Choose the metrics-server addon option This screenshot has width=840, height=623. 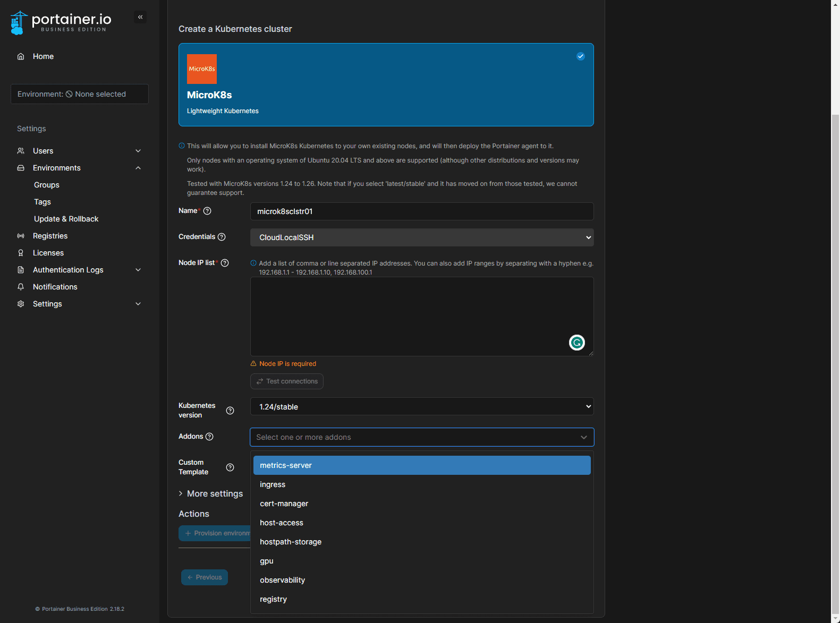tap(421, 465)
